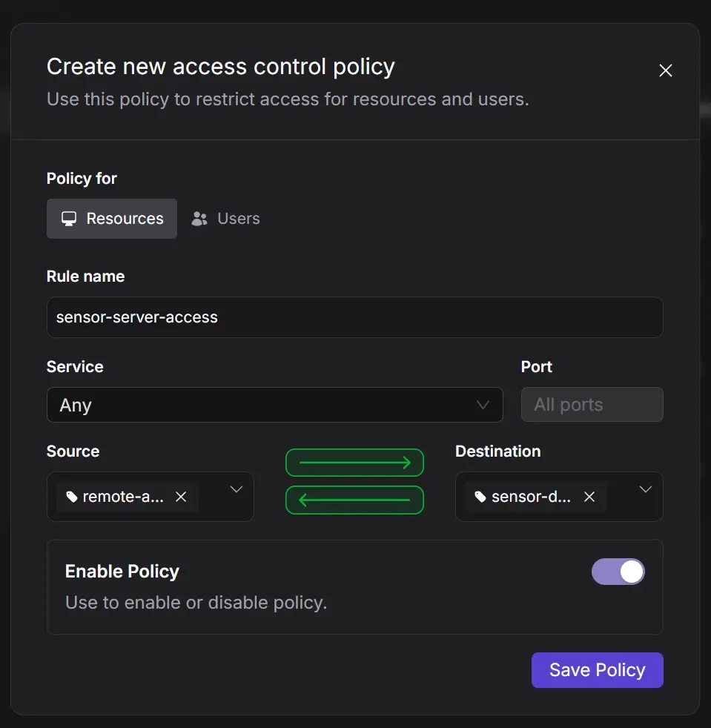
Task: Remove the remote-a source tag
Action: pos(181,497)
